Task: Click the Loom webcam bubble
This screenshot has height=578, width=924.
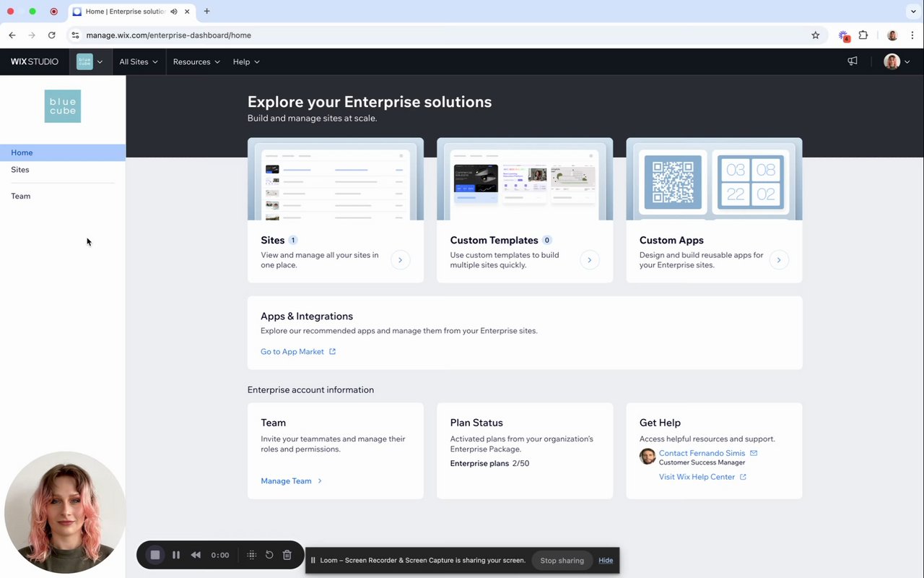Action: (65, 512)
